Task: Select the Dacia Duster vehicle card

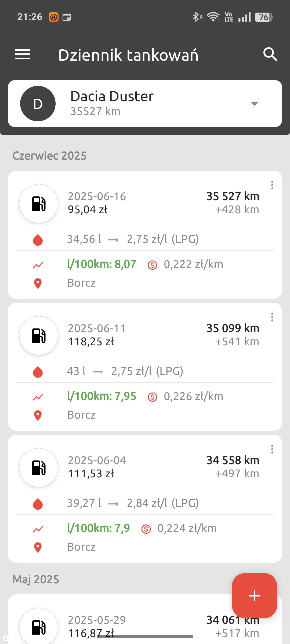Action: tap(145, 104)
